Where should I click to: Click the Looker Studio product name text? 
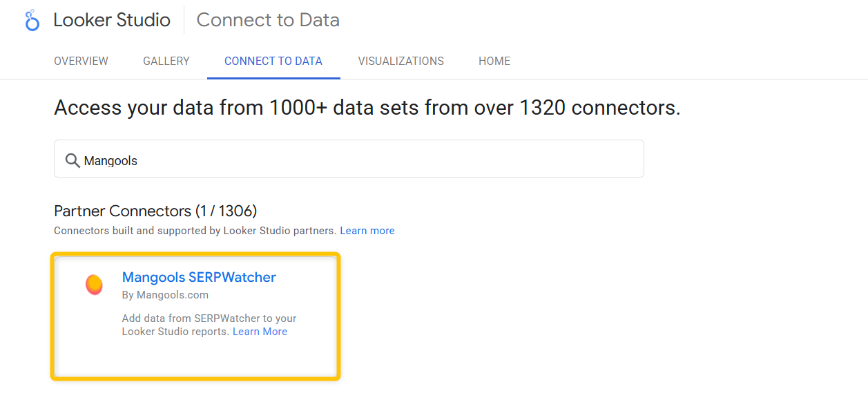pos(112,20)
